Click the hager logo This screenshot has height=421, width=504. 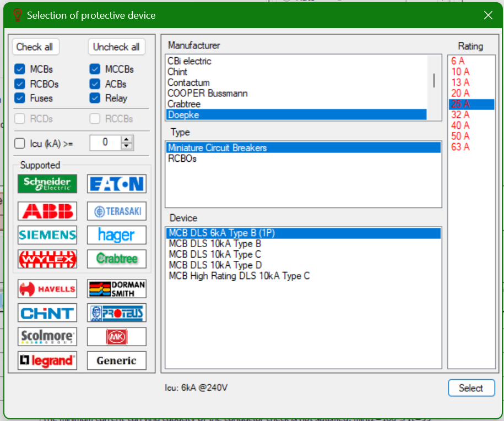[x=117, y=235]
